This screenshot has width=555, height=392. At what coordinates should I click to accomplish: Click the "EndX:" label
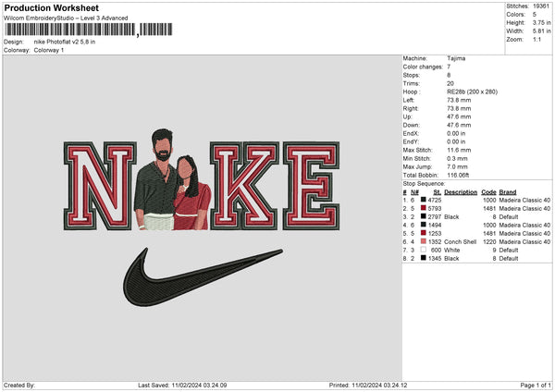point(411,133)
